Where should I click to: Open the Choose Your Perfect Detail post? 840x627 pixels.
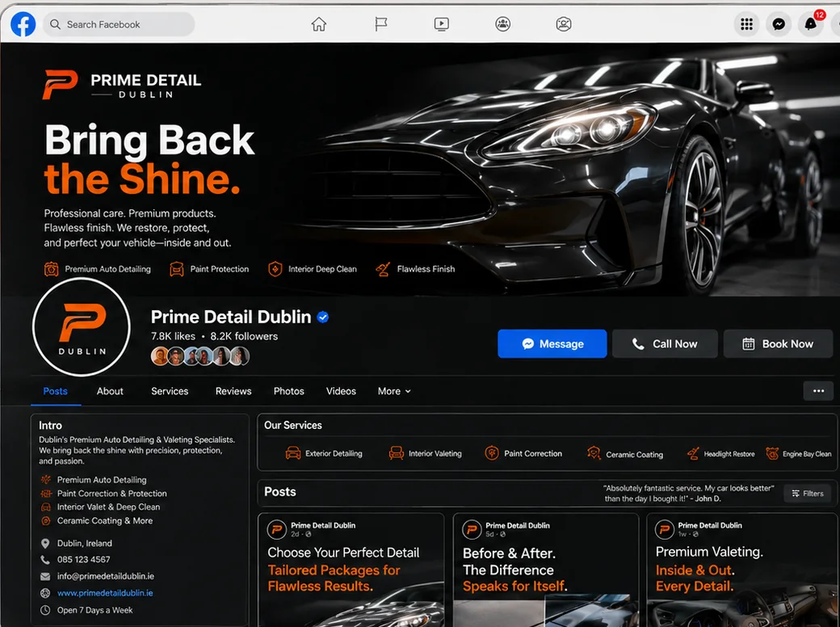click(351, 570)
